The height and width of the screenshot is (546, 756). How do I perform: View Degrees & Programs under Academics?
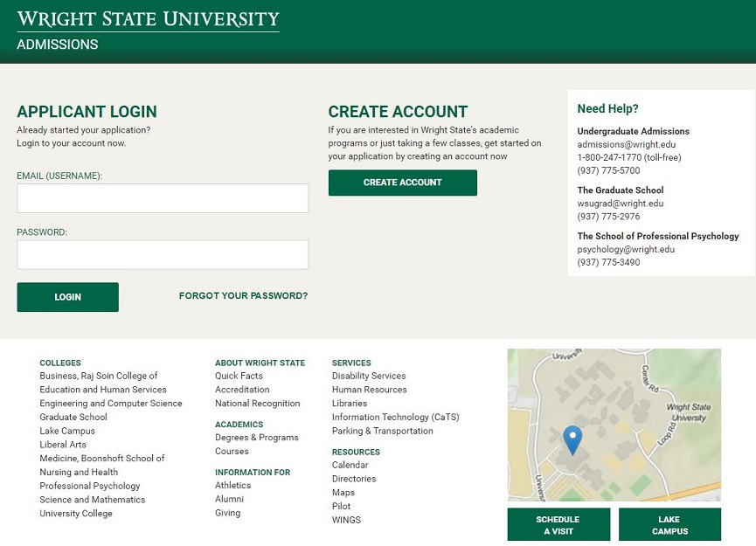(x=257, y=438)
